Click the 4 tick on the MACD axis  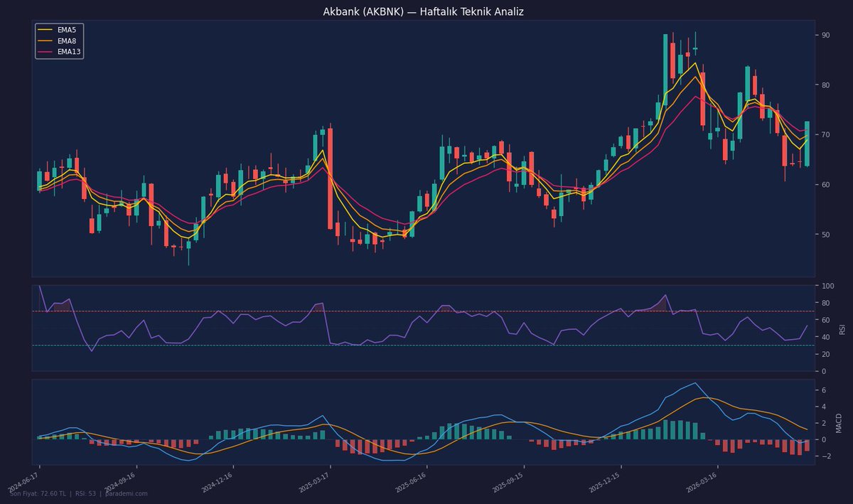tap(824, 407)
